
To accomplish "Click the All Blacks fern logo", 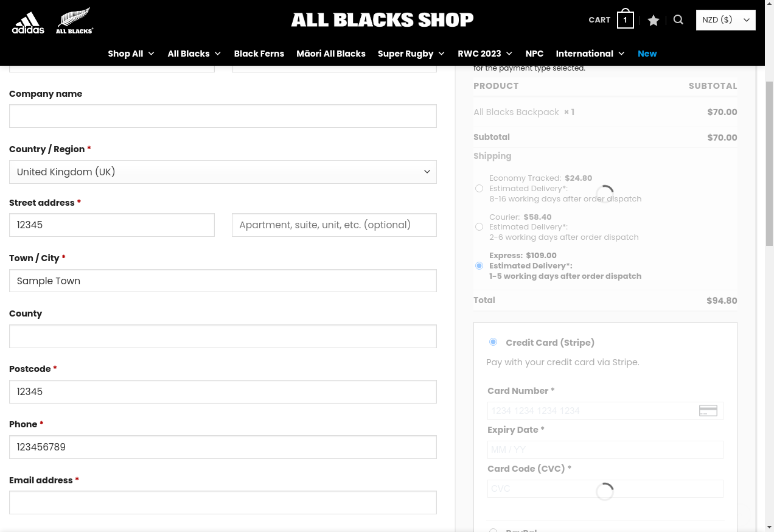I will click(74, 20).
